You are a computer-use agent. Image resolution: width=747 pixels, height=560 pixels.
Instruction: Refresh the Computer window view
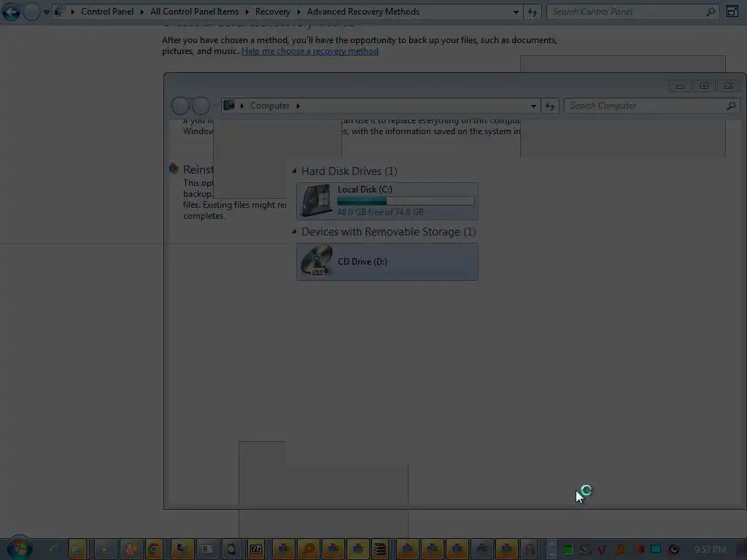click(550, 106)
